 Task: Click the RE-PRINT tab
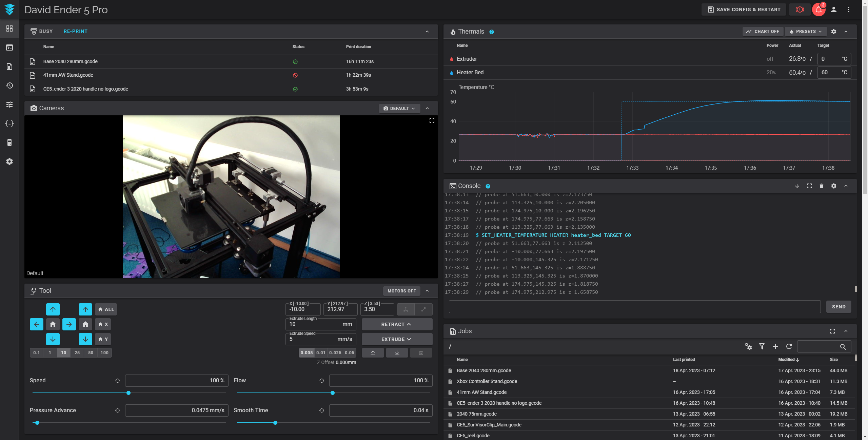click(x=75, y=31)
